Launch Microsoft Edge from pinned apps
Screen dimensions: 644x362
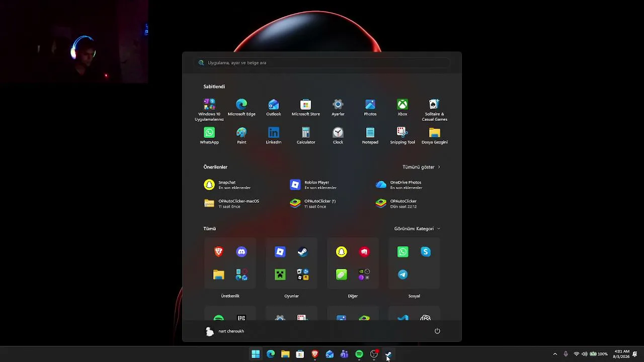[x=242, y=108]
